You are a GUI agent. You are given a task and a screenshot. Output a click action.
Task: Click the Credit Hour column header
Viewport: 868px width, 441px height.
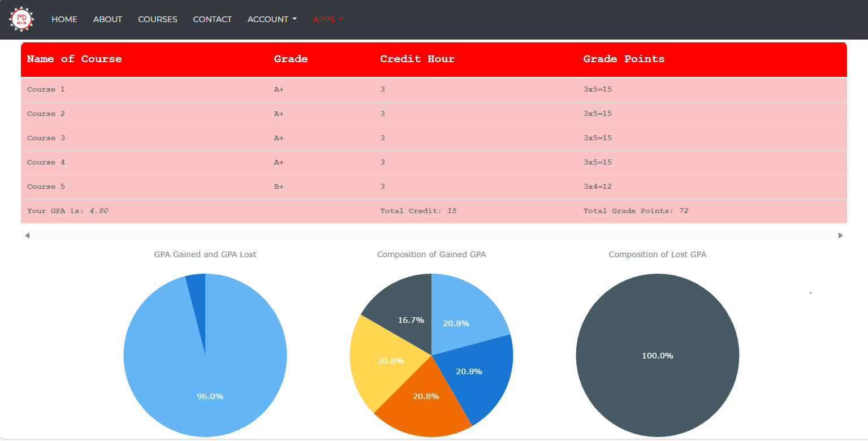click(x=417, y=59)
